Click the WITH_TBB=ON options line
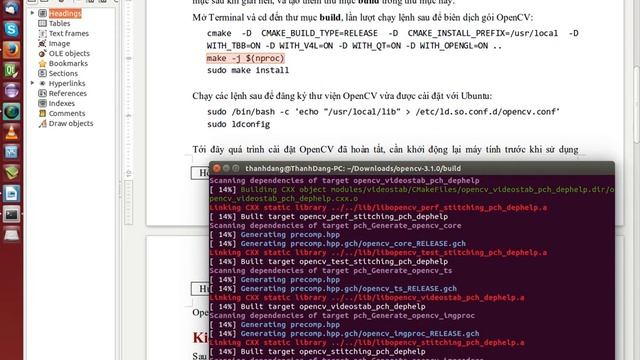The width and height of the screenshot is (640, 360). pyautogui.click(x=354, y=46)
